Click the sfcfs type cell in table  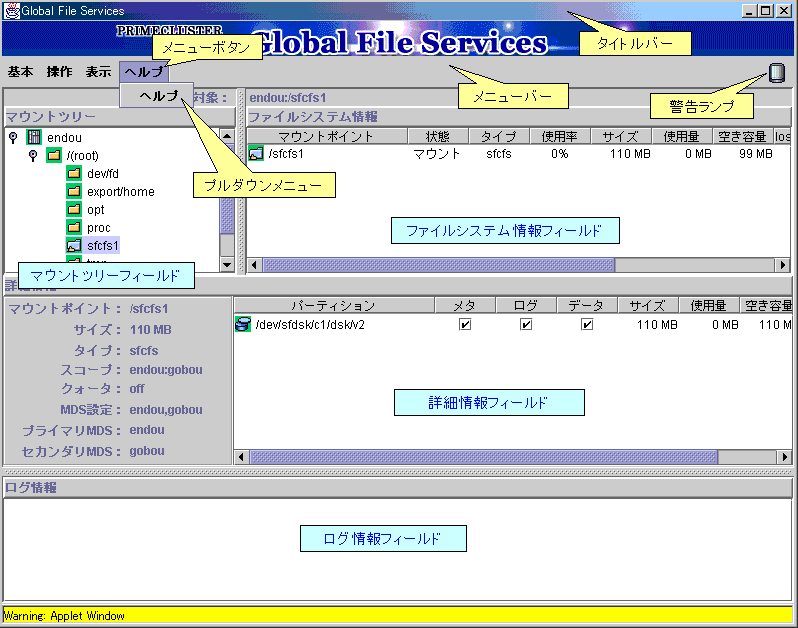499,154
